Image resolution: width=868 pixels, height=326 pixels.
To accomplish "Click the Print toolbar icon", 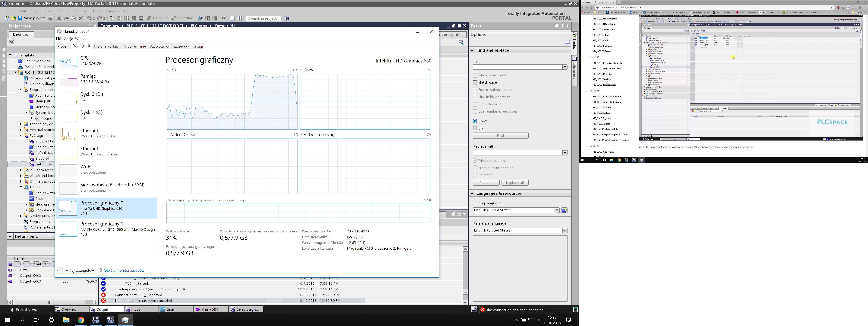I will point(50,18).
